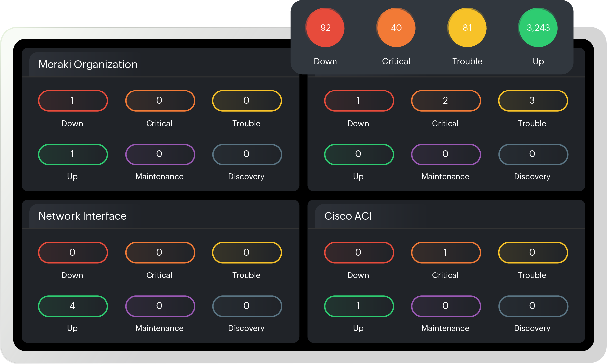The width and height of the screenshot is (607, 364).
Task: Toggle the Discovery pill in Cisco ACI
Action: [x=533, y=306]
